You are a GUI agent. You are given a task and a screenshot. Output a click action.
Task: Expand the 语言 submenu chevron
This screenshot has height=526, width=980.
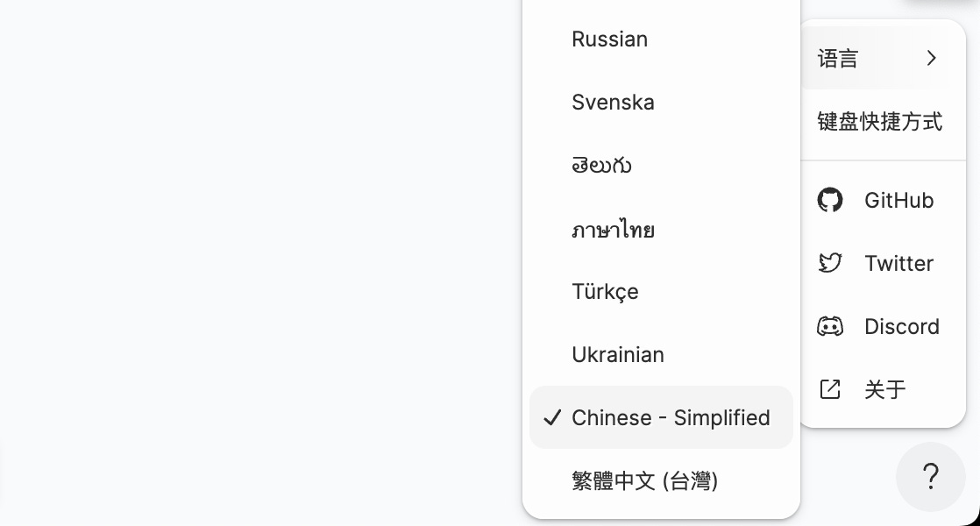(x=931, y=58)
